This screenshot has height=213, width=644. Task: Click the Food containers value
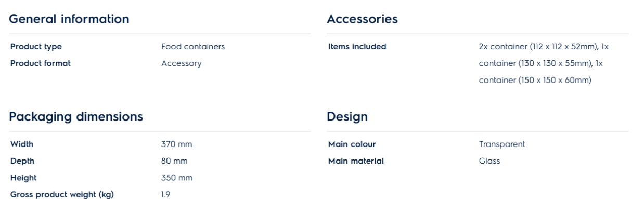pyautogui.click(x=193, y=47)
